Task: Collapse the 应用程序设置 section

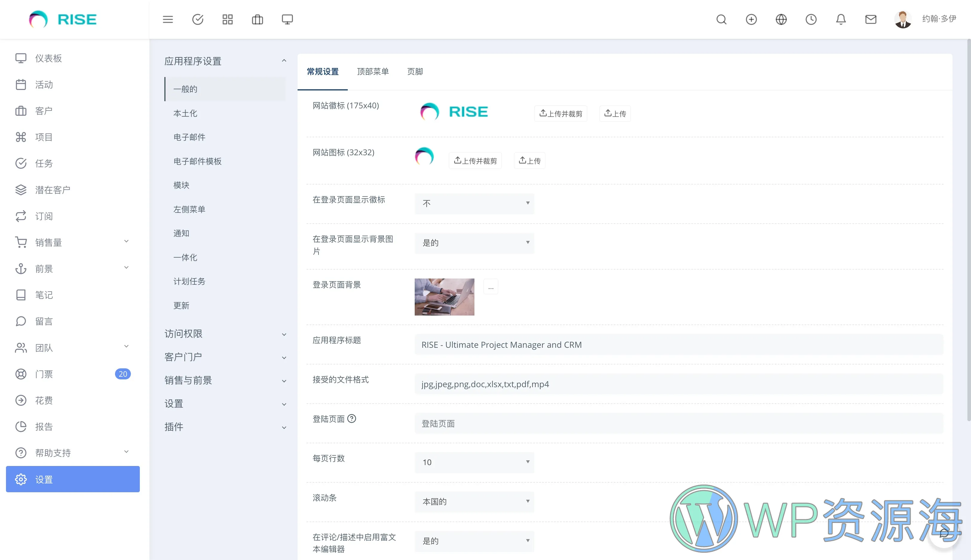Action: pyautogui.click(x=225, y=61)
